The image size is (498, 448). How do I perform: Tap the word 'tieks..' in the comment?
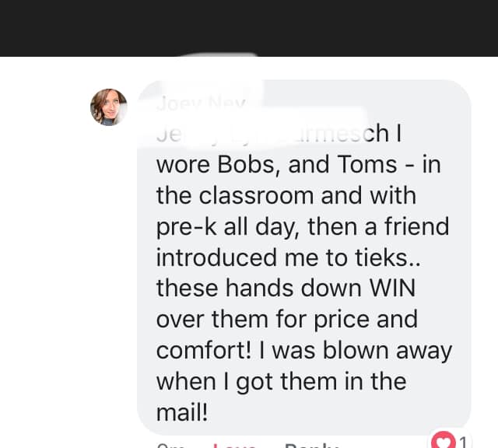point(388,257)
